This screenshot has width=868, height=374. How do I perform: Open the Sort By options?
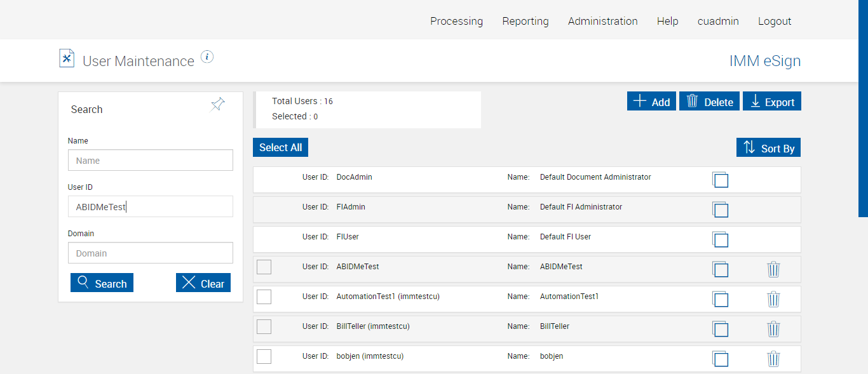point(769,148)
